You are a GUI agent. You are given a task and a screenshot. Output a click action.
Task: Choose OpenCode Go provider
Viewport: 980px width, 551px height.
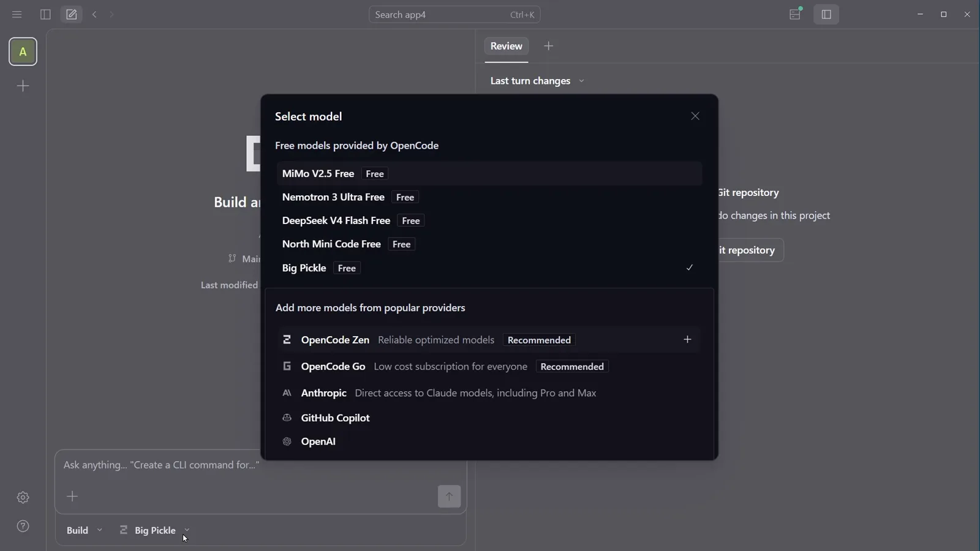489,366
